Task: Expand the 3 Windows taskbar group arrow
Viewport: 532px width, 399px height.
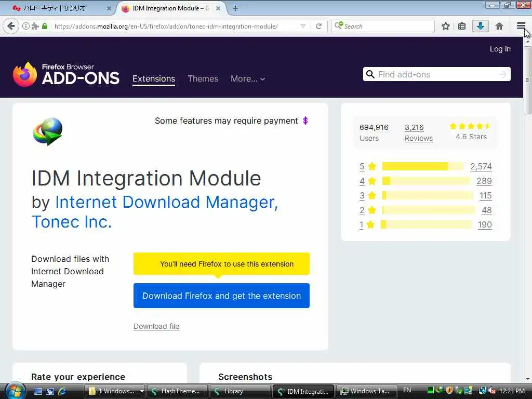Action: pos(142,391)
